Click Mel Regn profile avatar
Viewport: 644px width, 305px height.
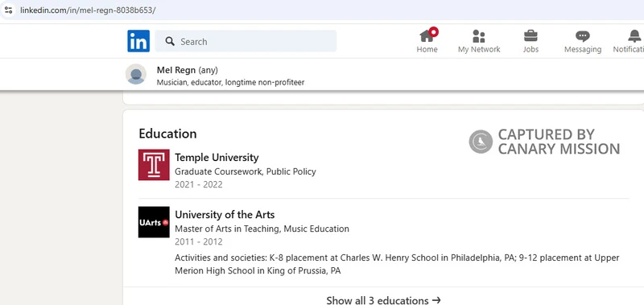pyautogui.click(x=136, y=74)
